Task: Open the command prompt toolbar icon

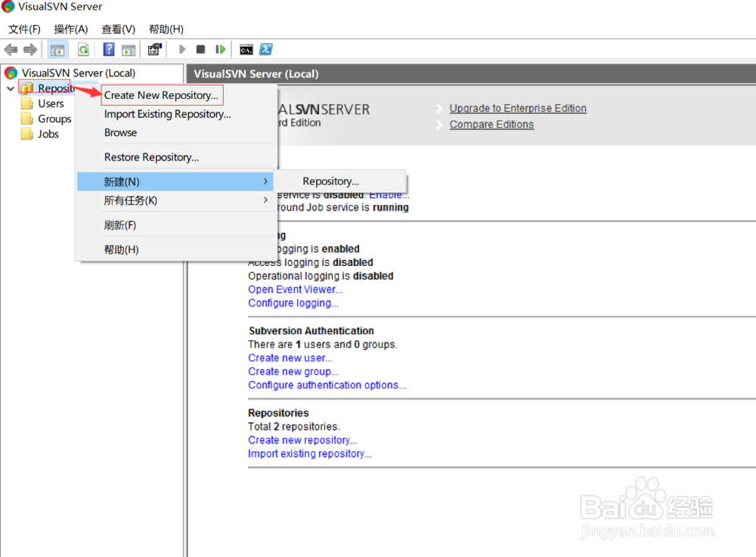Action: coord(246,50)
